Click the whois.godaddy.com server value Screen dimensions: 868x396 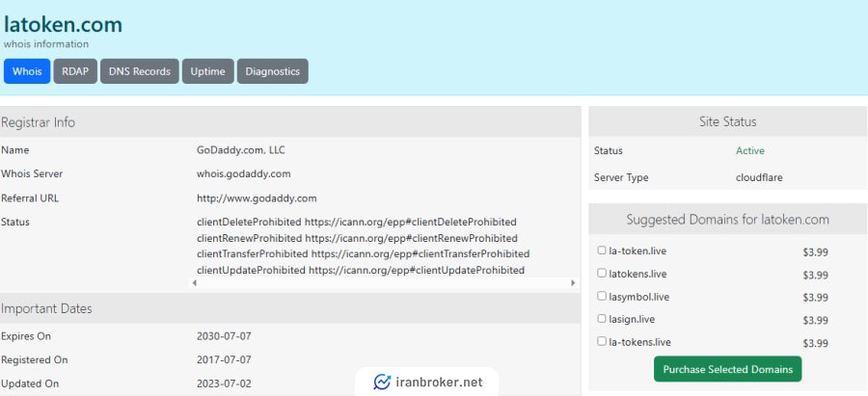(244, 173)
